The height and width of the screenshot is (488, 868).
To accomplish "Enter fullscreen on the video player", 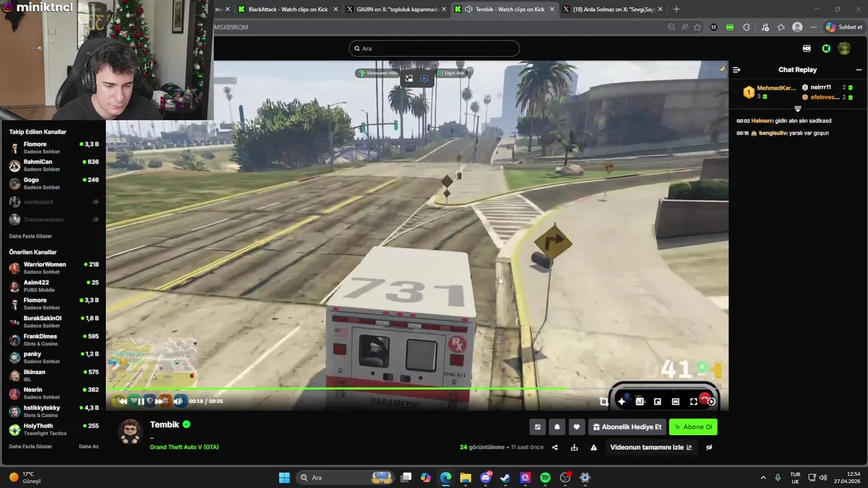I will (694, 402).
